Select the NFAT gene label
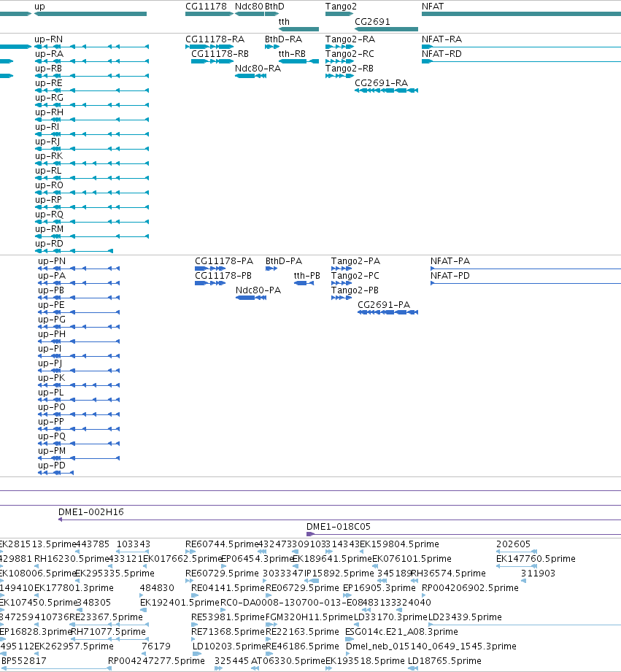 click(x=433, y=7)
